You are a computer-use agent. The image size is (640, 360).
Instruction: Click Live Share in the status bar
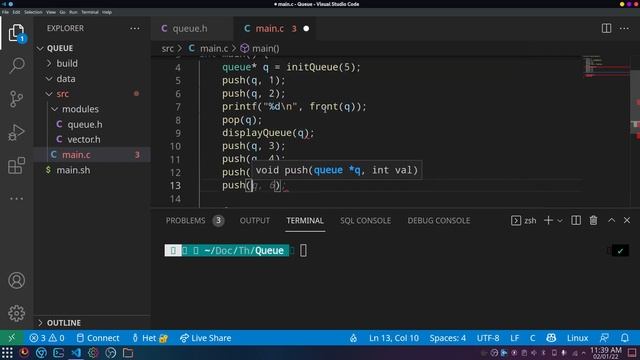[206, 338]
